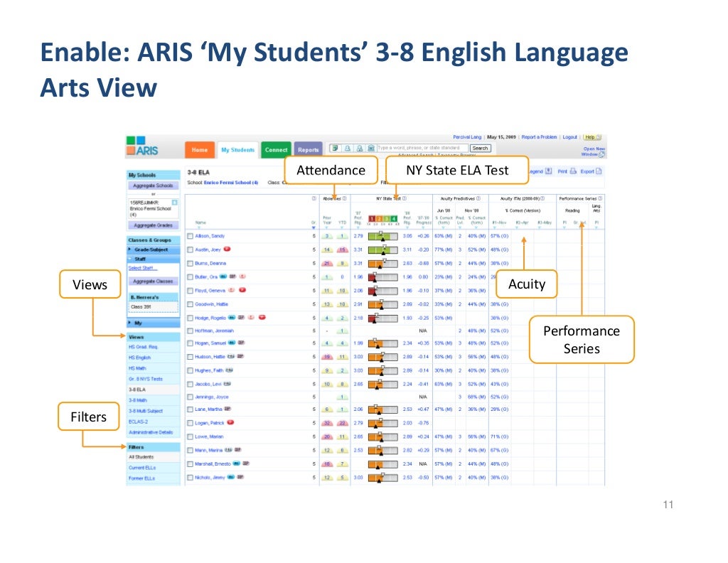This screenshot has width=728, height=563.
Task: Click badge next to Hughes, Faith
Action: tap(230, 370)
